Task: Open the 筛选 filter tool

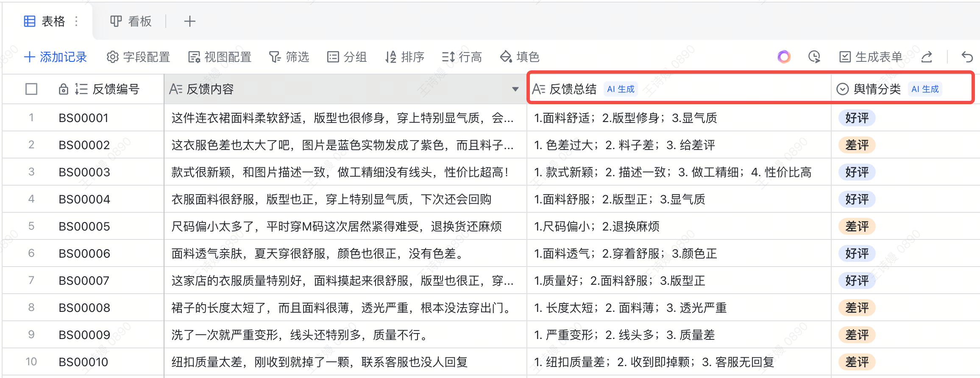Action: [289, 57]
